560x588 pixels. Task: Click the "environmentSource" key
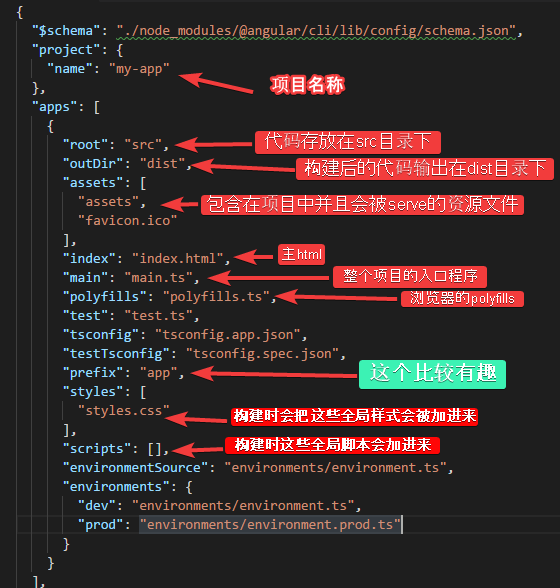[x=135, y=468]
